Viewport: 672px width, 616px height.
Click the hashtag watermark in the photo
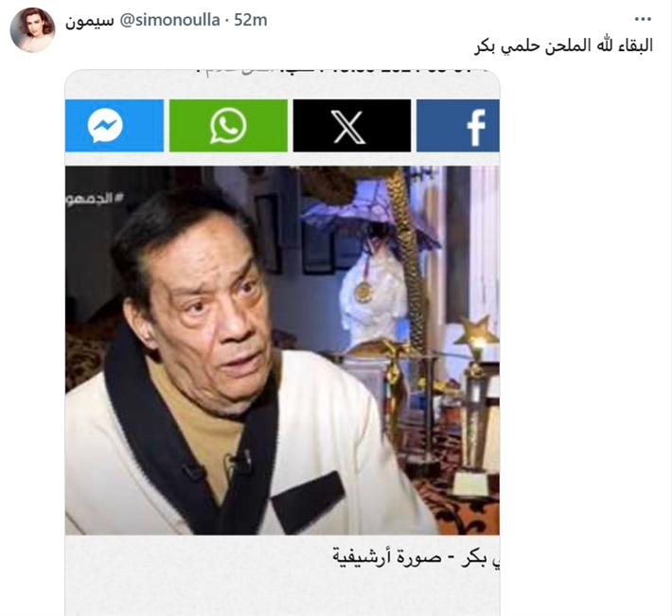[95, 199]
